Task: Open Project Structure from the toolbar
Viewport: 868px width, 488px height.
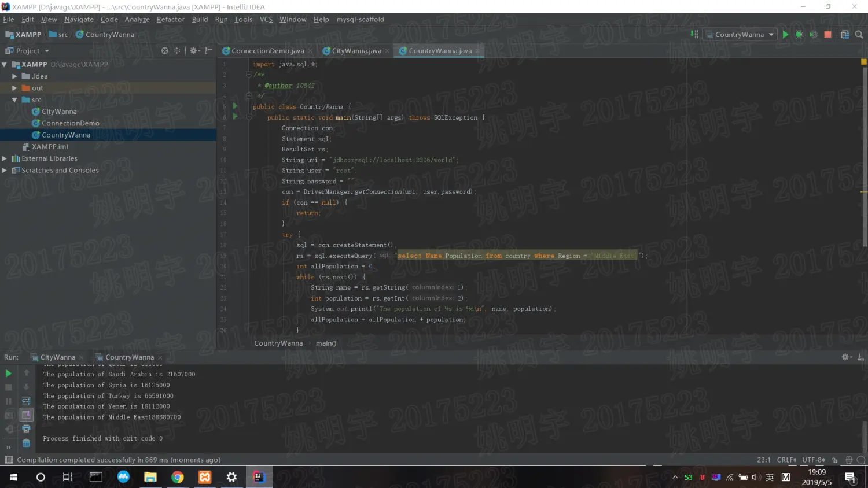Action: point(845,35)
